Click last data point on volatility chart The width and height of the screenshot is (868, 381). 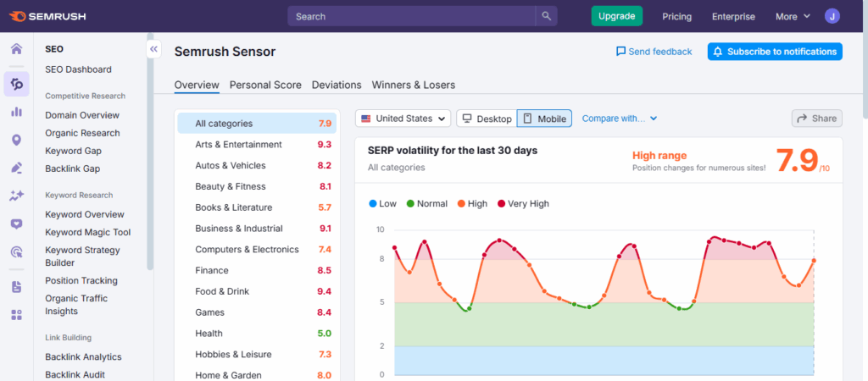(814, 261)
